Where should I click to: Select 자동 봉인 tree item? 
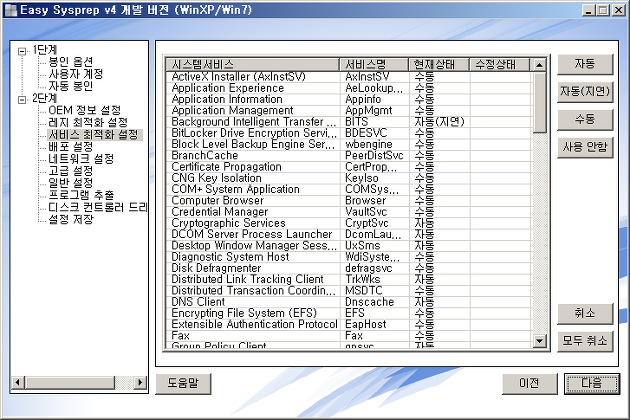coord(71,86)
